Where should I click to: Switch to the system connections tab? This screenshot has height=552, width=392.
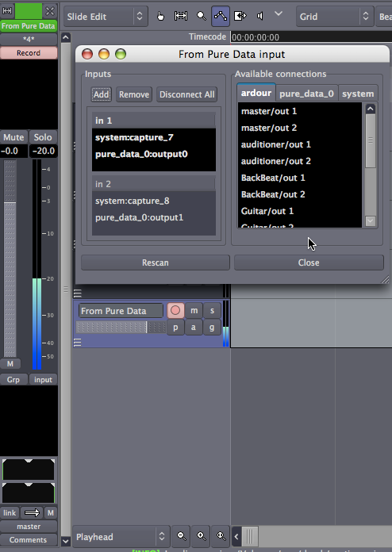[358, 94]
